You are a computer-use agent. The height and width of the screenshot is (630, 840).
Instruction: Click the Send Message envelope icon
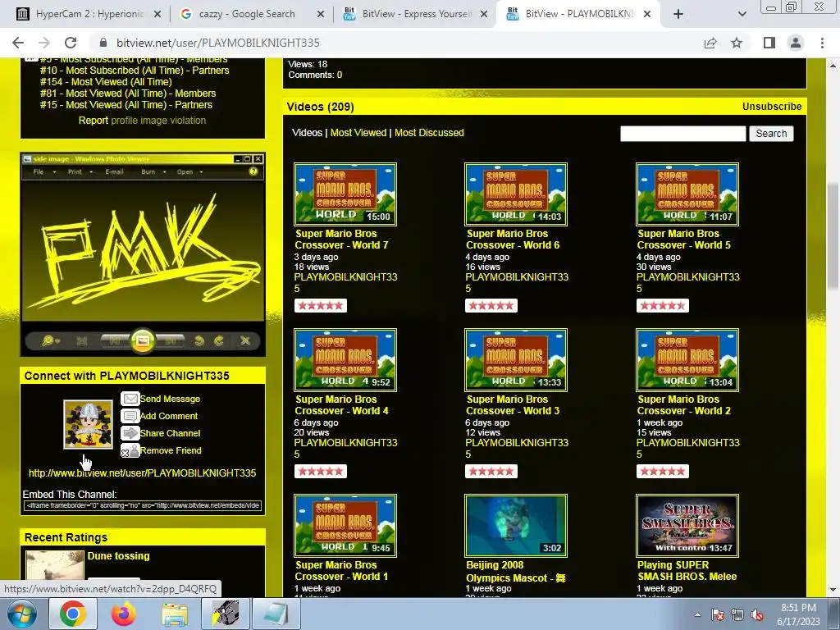click(130, 399)
